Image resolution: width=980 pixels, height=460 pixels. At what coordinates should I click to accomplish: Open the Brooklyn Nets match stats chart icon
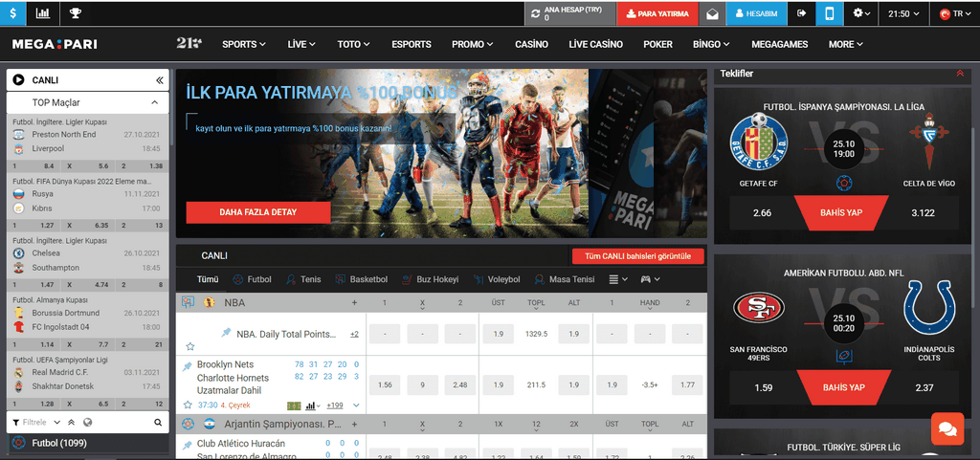tap(311, 405)
